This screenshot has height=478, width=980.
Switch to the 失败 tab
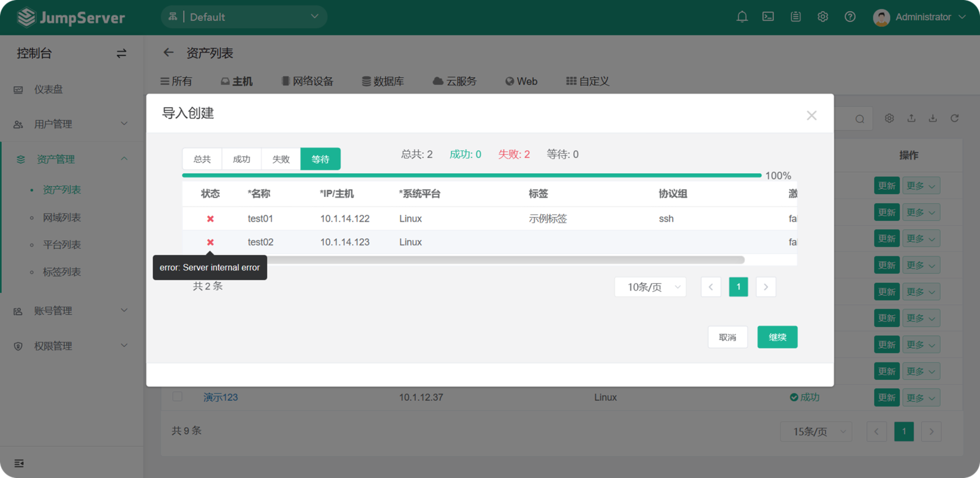coord(281,159)
